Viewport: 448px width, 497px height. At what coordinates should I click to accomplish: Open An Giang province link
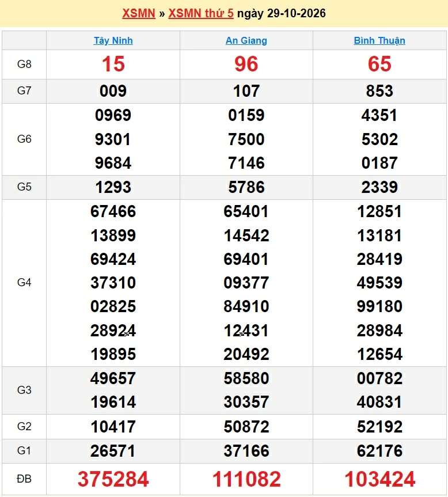[246, 40]
